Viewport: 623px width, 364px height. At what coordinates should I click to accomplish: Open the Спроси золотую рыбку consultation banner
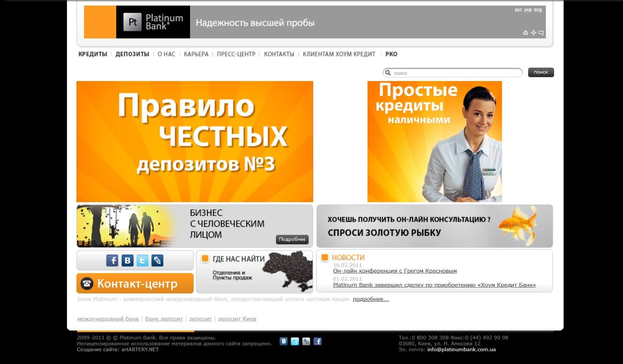pyautogui.click(x=435, y=226)
